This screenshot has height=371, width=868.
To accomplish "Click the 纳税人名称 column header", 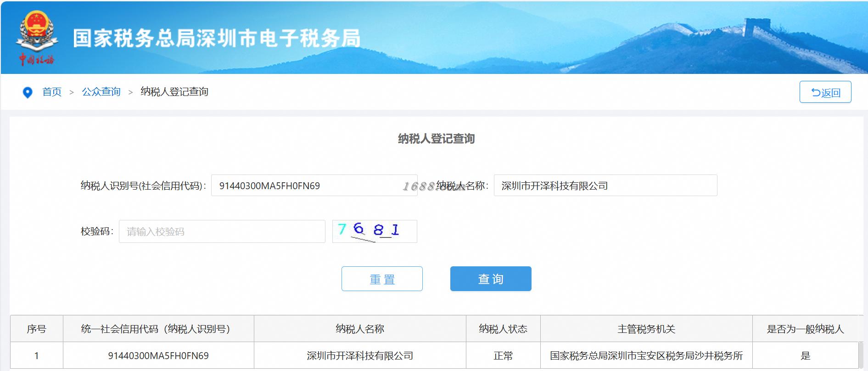I will pos(360,329).
